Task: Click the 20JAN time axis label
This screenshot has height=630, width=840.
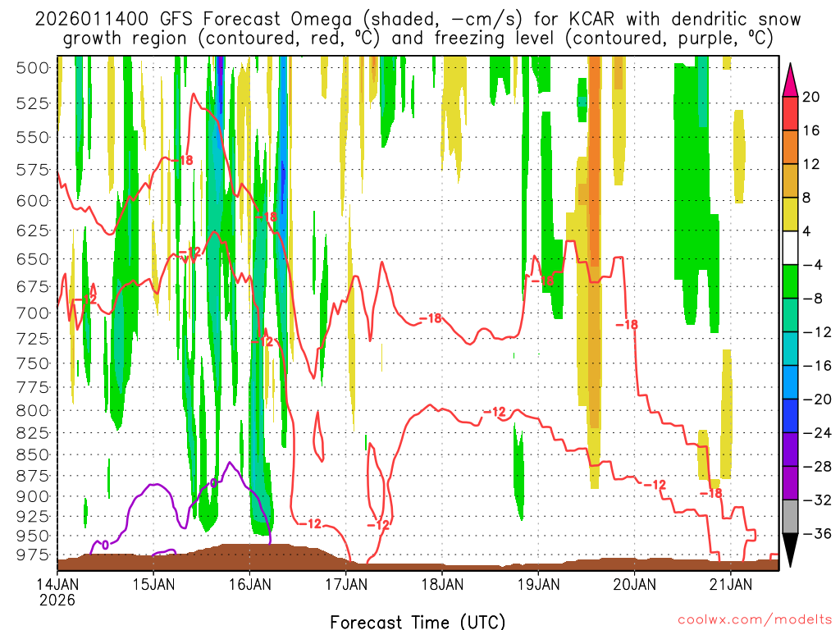Action: click(x=635, y=584)
